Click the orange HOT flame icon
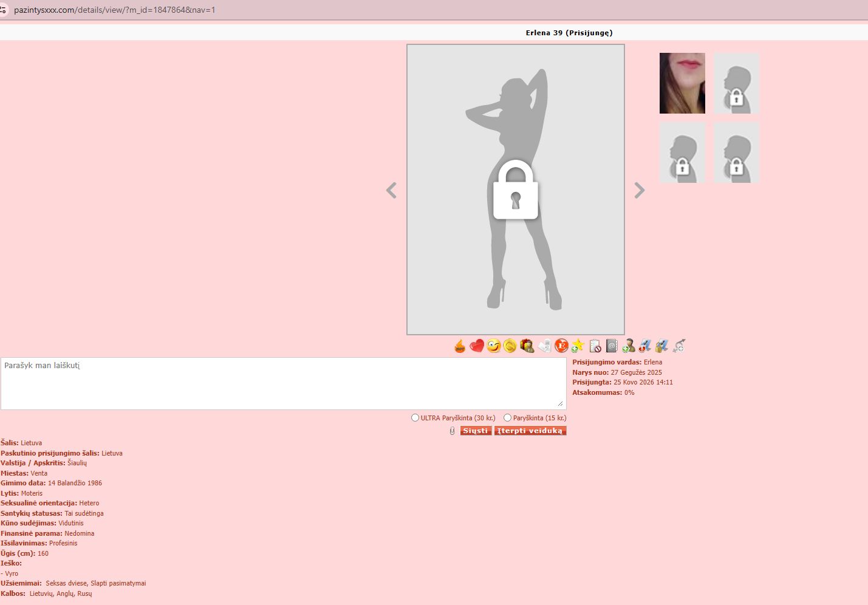Screen dimensions: 868x605 (460, 346)
